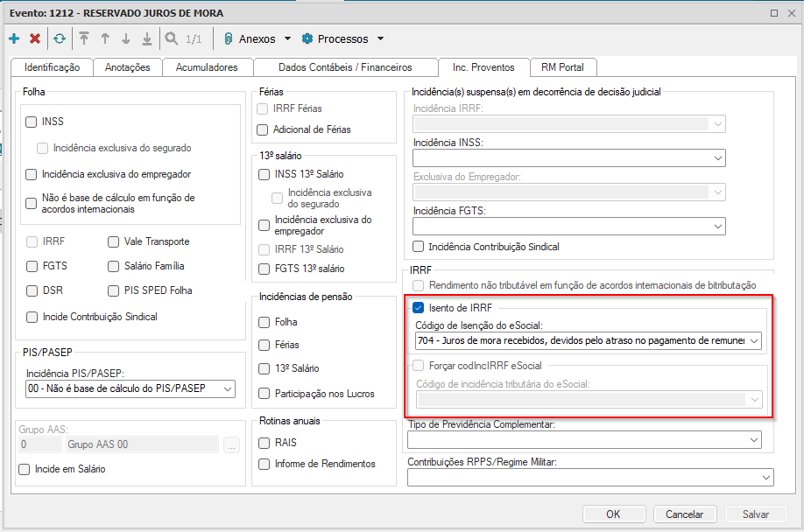Toggle the Vale Transporte checkbox

pyautogui.click(x=114, y=241)
